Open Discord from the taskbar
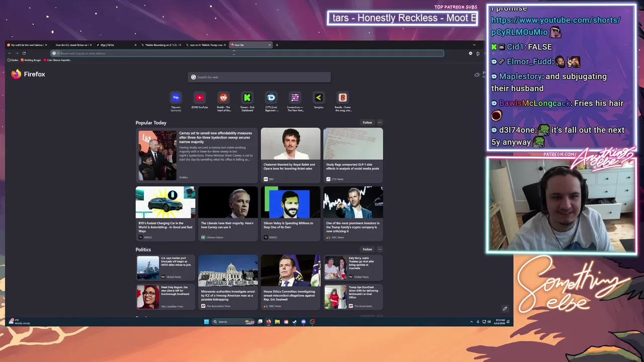Screen dimensions: 644x362 [303, 322]
